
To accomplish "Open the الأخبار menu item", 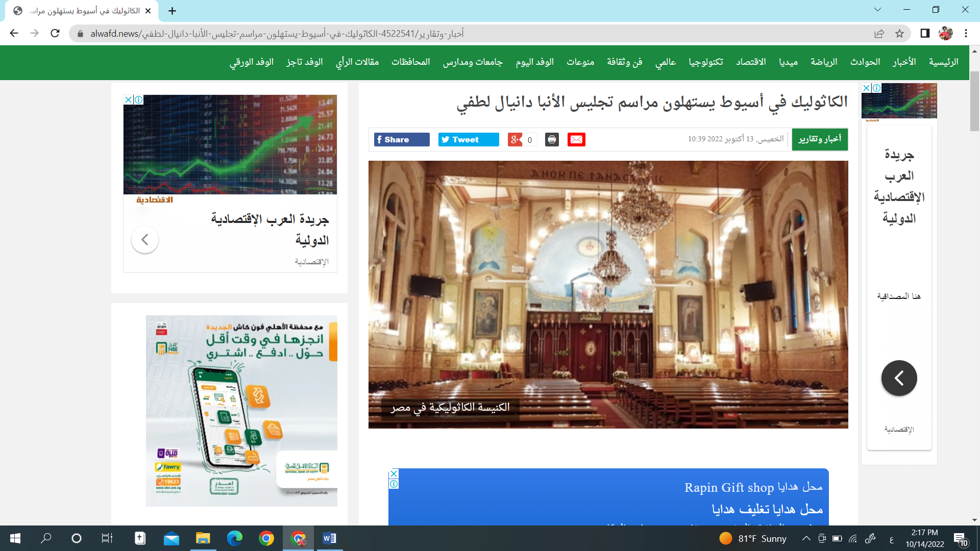I will tap(904, 62).
